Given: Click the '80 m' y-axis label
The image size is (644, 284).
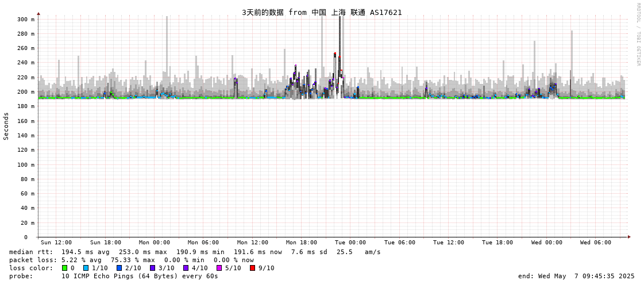Looking at the screenshot, I should [x=28, y=179].
